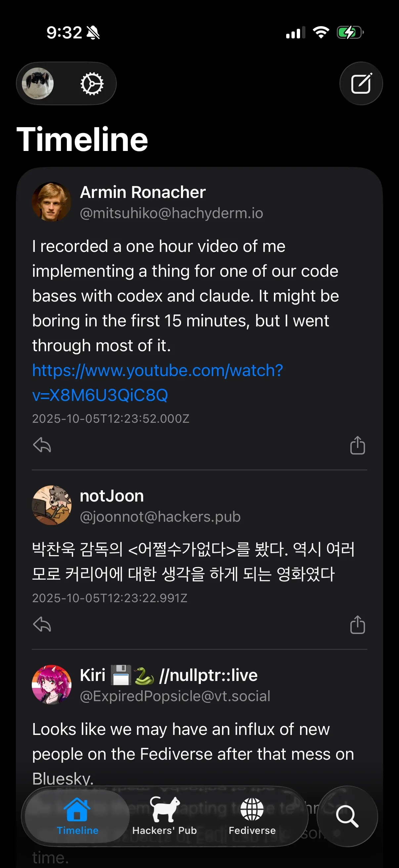Viewport: 399px width, 868px height.
Task: Tap notJoon's profile picture
Action: click(52, 505)
